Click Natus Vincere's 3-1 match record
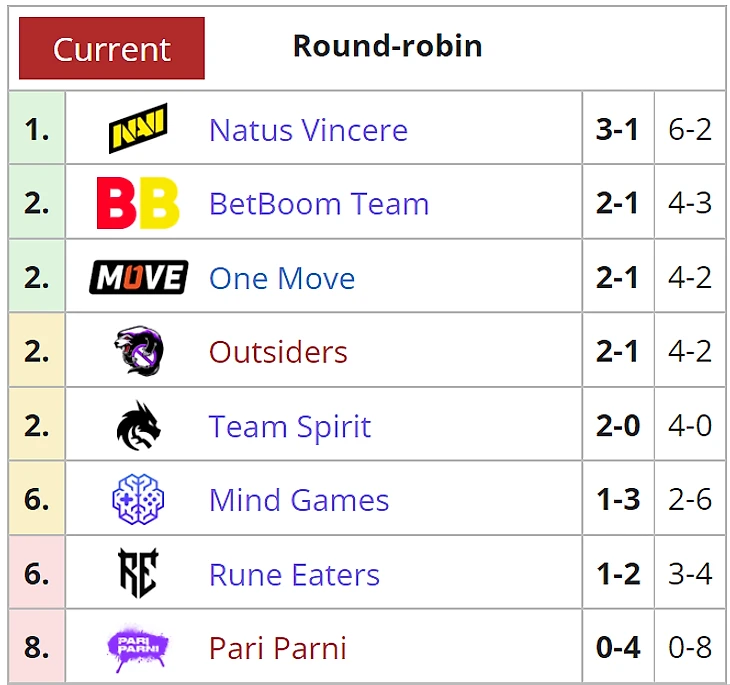The width and height of the screenshot is (730, 685). pos(617,130)
